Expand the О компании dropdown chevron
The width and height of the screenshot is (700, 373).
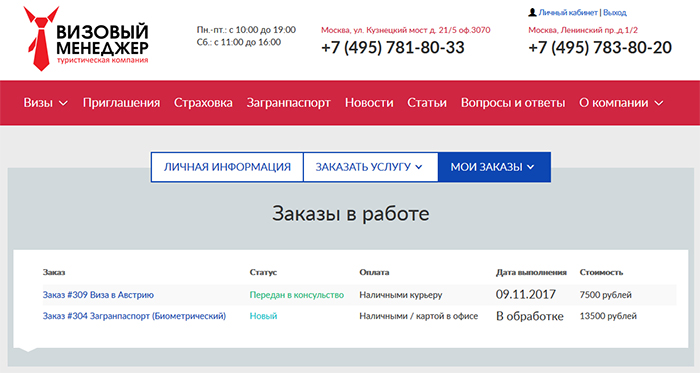[x=659, y=103]
